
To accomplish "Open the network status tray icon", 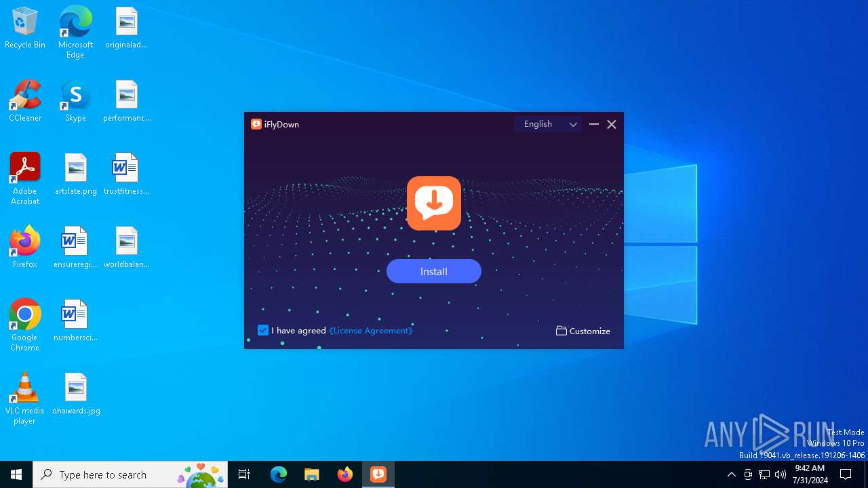I will coord(764,474).
